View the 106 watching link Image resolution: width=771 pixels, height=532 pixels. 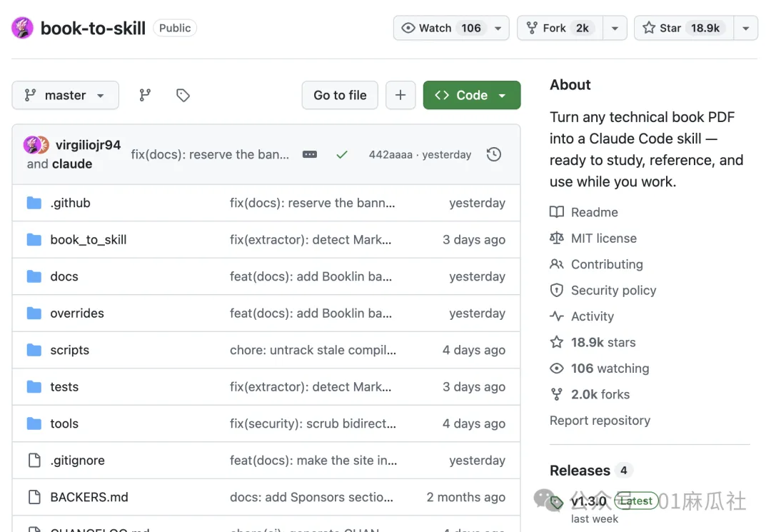pos(600,368)
